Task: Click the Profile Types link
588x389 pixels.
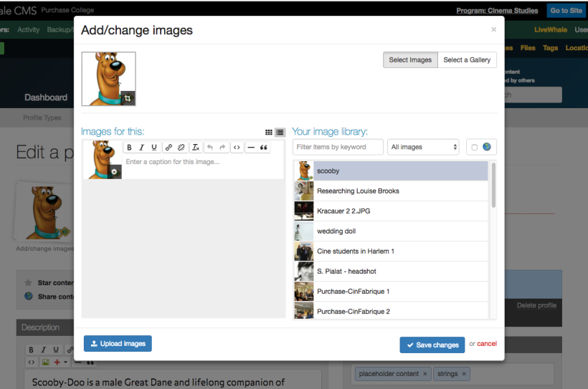Action: coord(42,117)
